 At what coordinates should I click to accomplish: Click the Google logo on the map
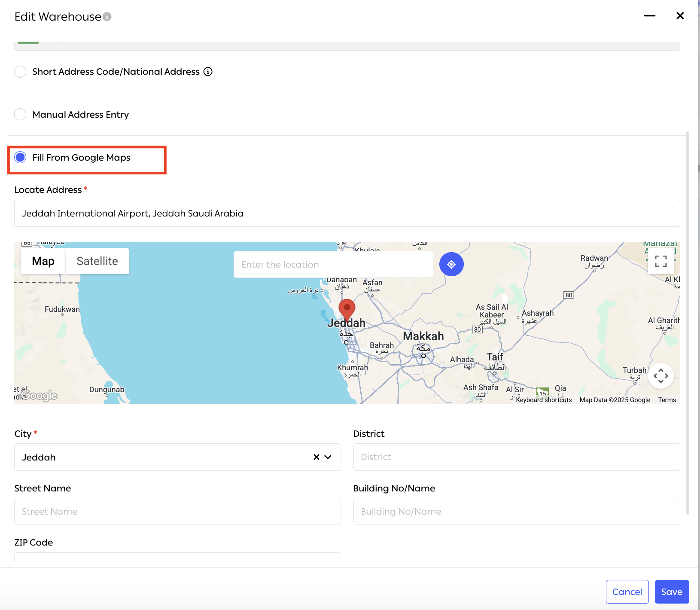coord(39,395)
